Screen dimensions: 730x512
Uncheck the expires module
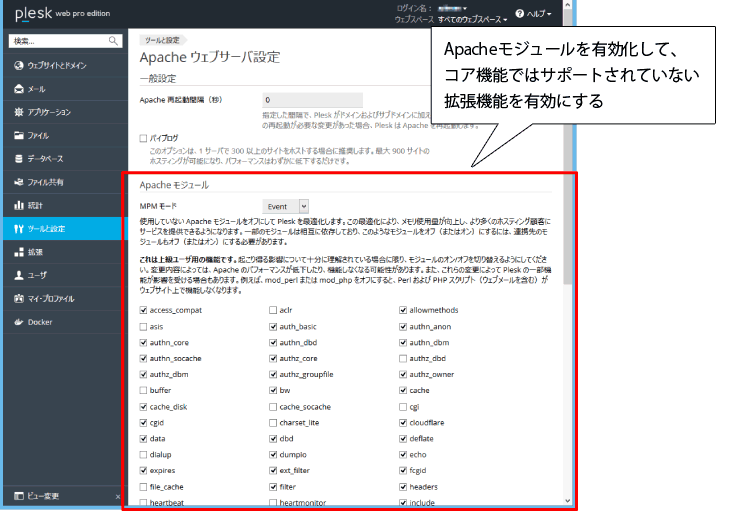[x=143, y=471]
